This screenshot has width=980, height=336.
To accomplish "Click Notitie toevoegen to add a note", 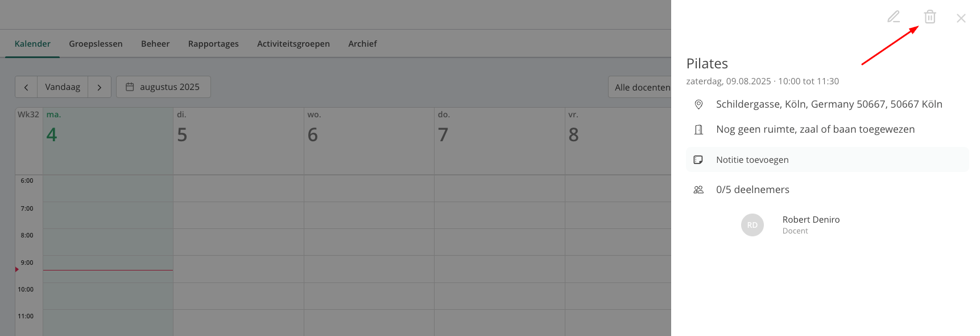I will click(x=828, y=159).
